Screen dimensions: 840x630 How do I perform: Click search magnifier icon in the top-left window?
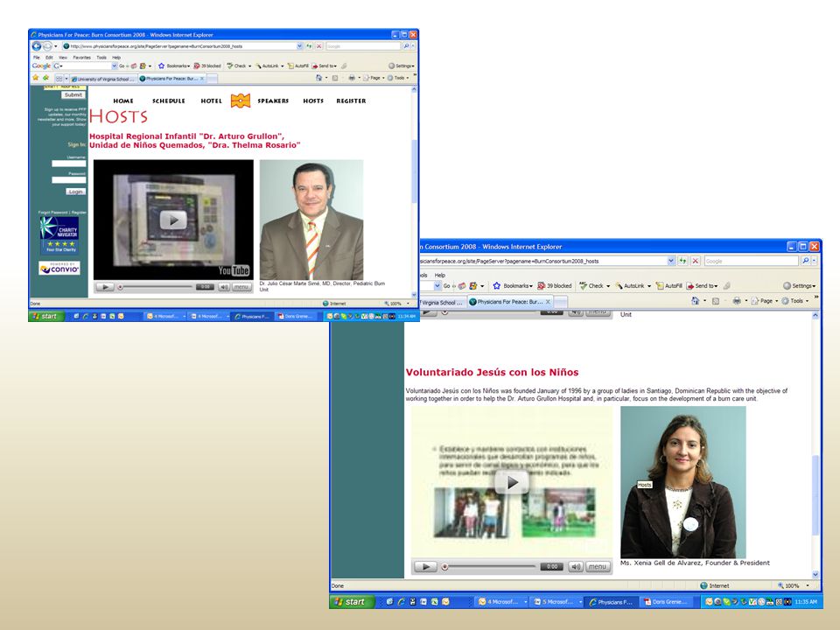(406, 46)
